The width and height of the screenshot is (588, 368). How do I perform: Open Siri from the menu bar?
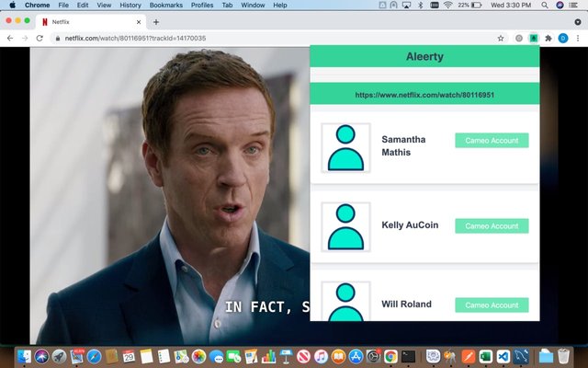[x=560, y=5]
